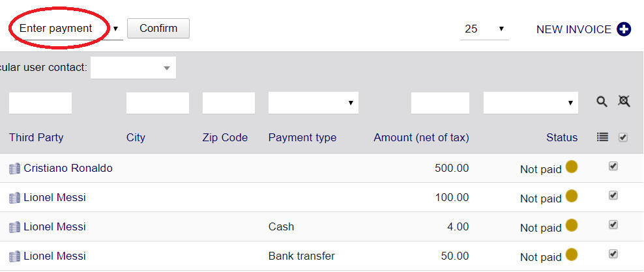Click the New Invoice plus icon

(624, 29)
